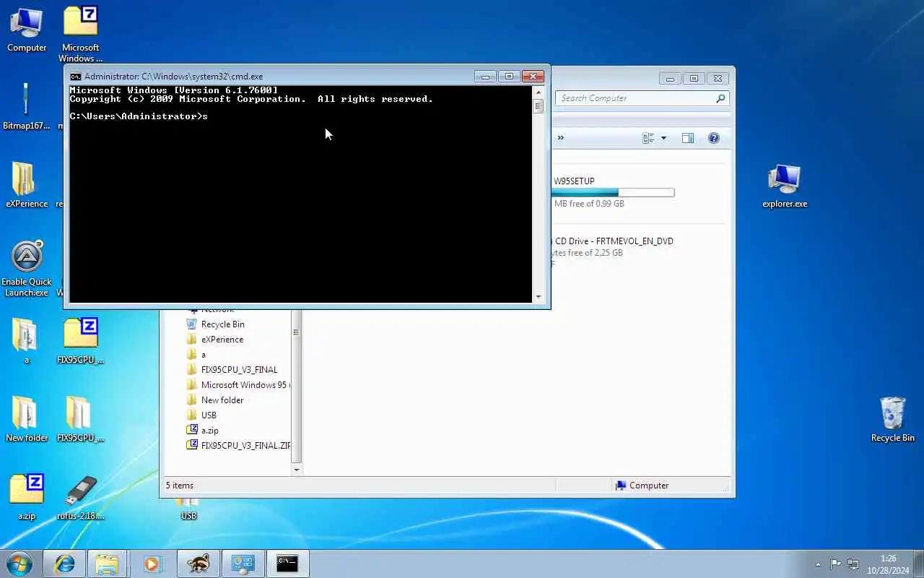Select FIX95CPU_V3_FINAL.ZIP in Explorer tree
This screenshot has height=578, width=924.
pos(238,446)
